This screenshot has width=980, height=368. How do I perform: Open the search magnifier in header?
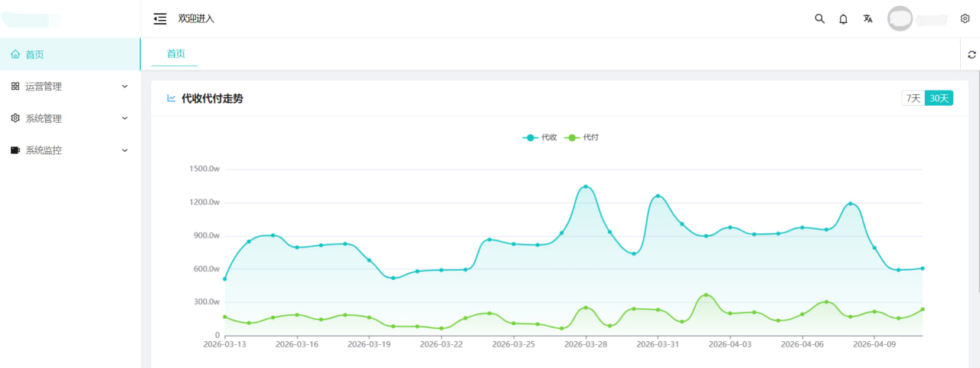(819, 18)
